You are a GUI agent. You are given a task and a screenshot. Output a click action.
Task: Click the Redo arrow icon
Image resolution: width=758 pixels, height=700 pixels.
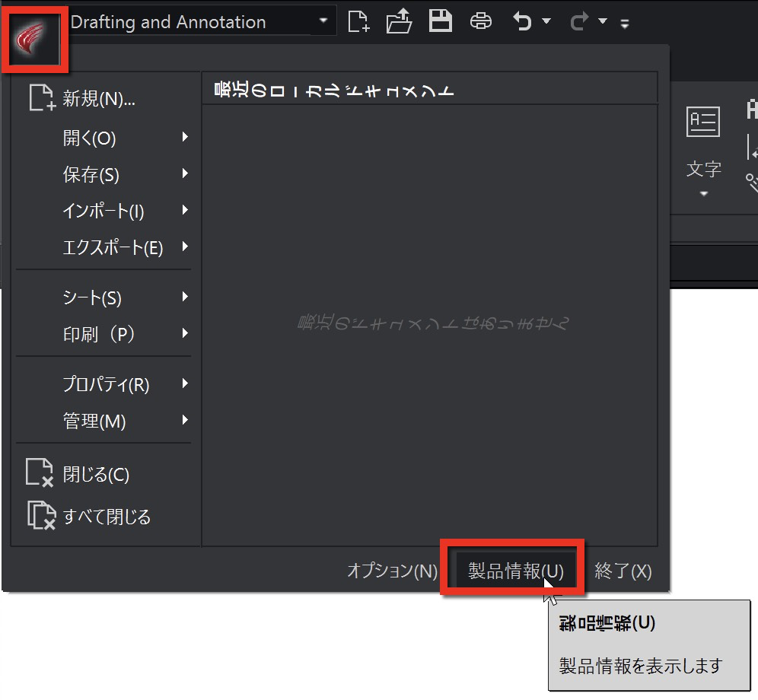click(580, 21)
